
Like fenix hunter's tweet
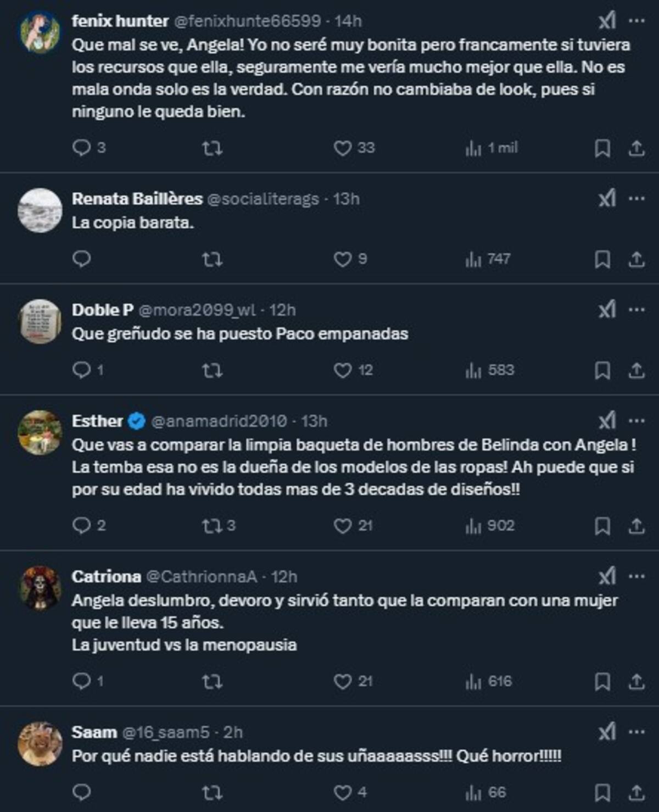point(343,148)
